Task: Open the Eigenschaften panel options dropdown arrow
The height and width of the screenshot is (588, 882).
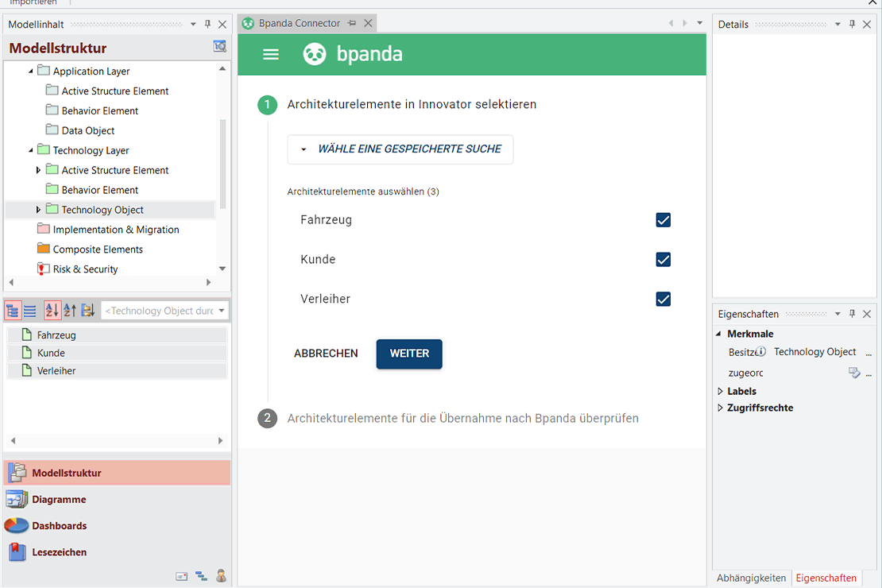Action: point(838,314)
